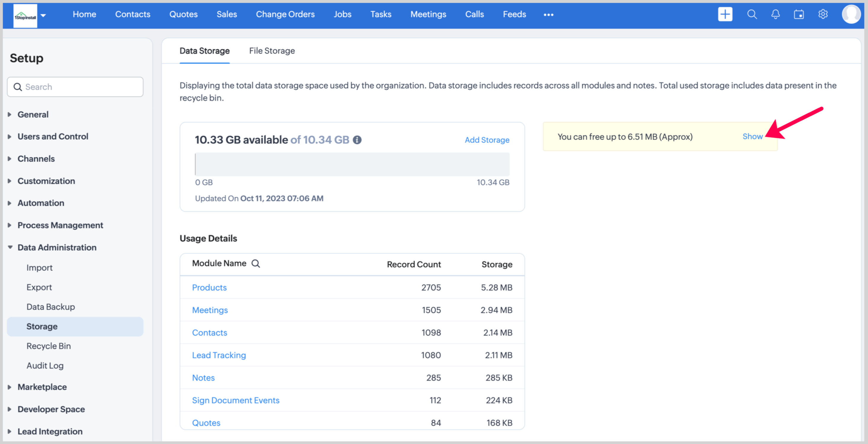Click the Module Name search icon

click(256, 264)
